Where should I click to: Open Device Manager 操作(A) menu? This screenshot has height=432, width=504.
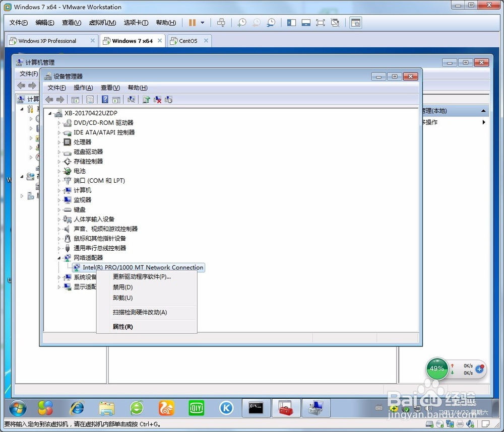[x=83, y=88]
